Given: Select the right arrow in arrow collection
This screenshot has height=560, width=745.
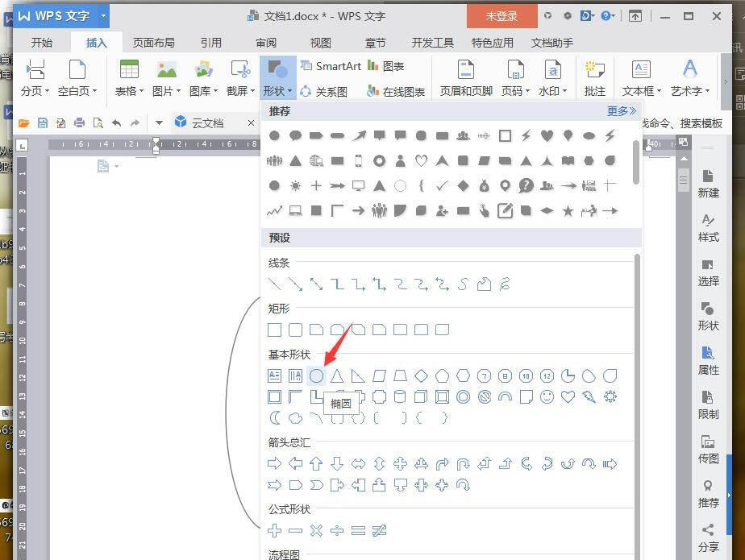Looking at the screenshot, I should coord(274,463).
